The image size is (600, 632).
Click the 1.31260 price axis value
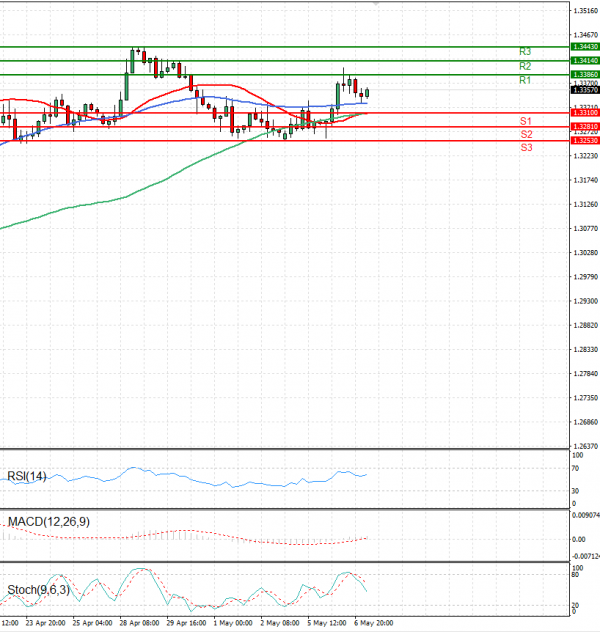pos(586,204)
